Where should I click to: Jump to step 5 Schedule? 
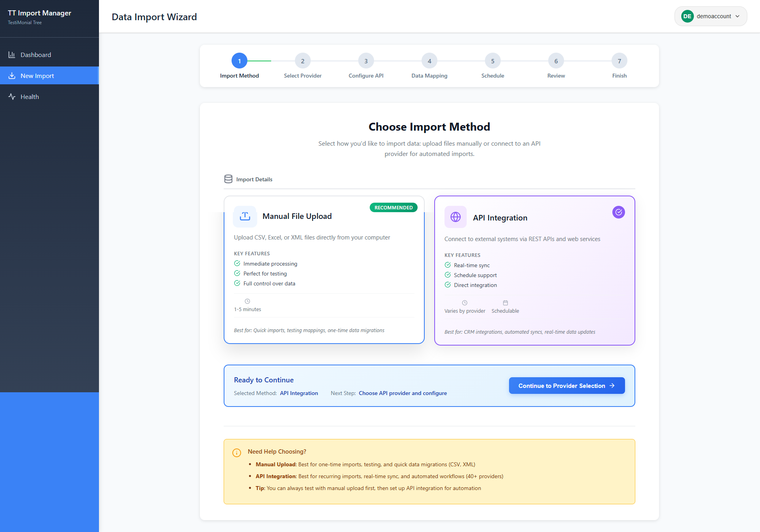pyautogui.click(x=492, y=61)
